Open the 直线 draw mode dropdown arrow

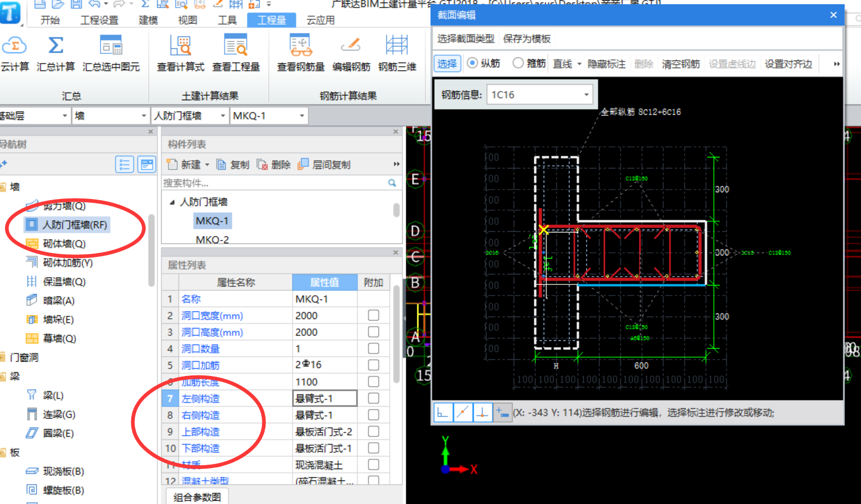coord(579,64)
